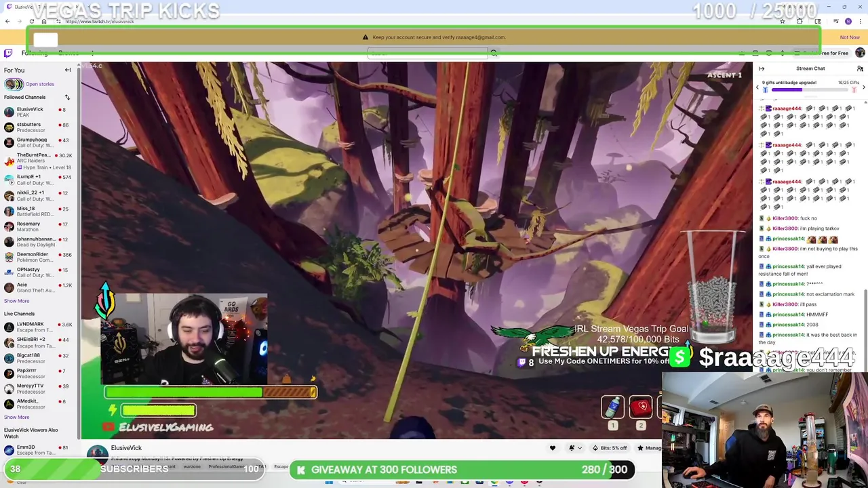Open Grumpyhogg channel in sidebar
868x488 pixels.
pos(38,142)
